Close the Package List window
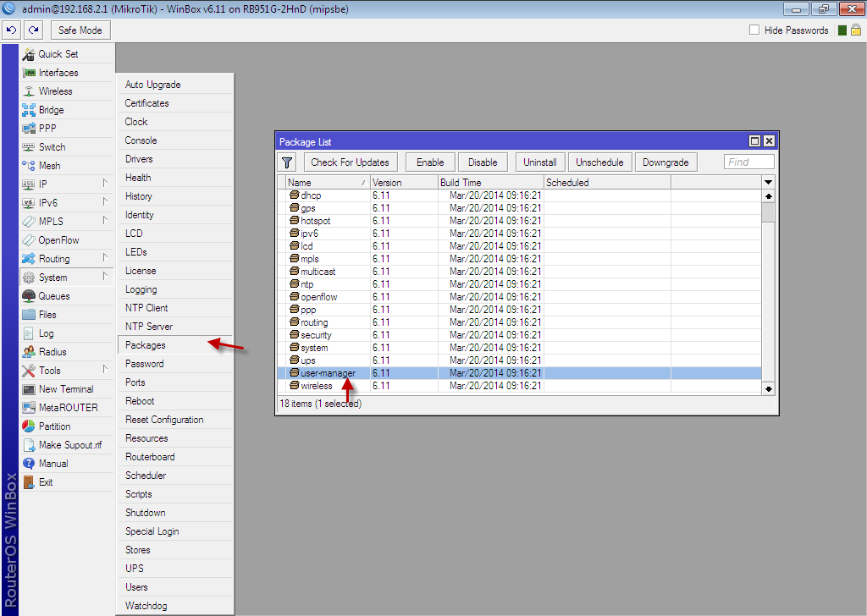Viewport: 867px width, 616px height. click(769, 141)
